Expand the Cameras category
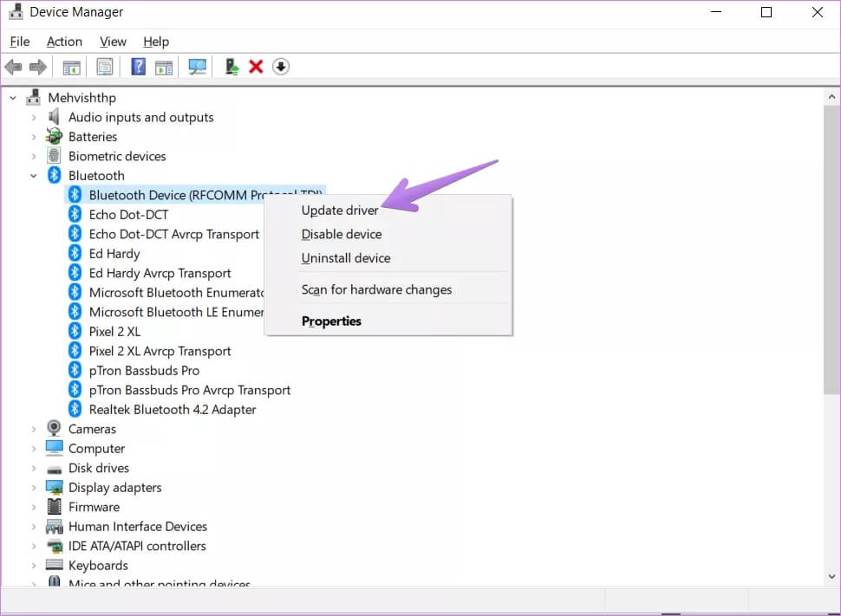841x616 pixels. coord(34,429)
